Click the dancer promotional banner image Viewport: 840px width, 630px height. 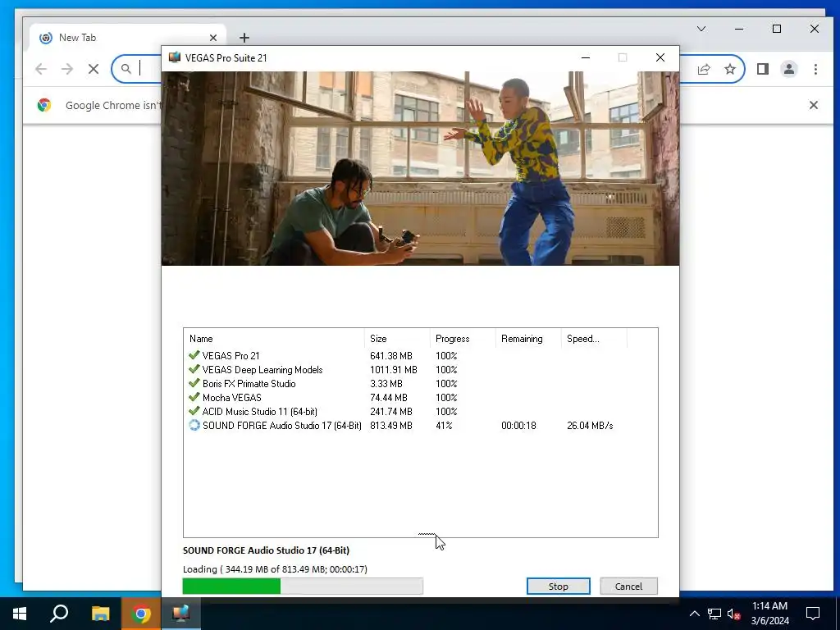(420, 168)
